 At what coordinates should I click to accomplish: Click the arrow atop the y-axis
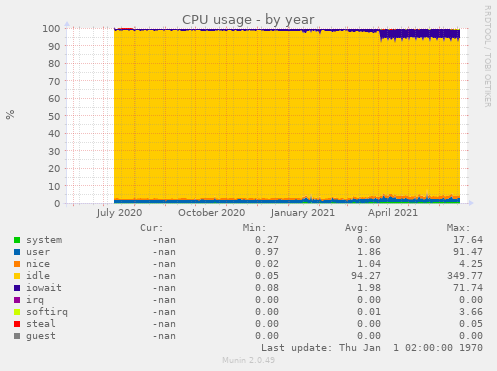point(67,24)
